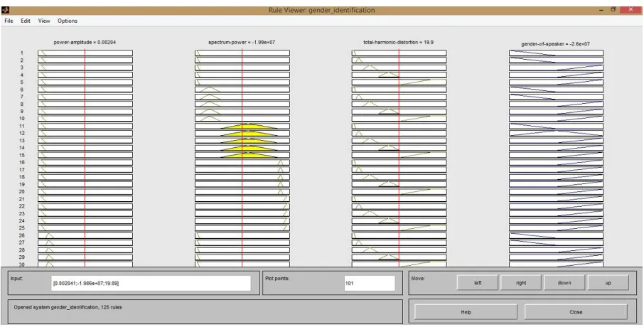Viewport: 644px width, 327px height.
Task: Move plots with the right button
Action: tap(521, 283)
